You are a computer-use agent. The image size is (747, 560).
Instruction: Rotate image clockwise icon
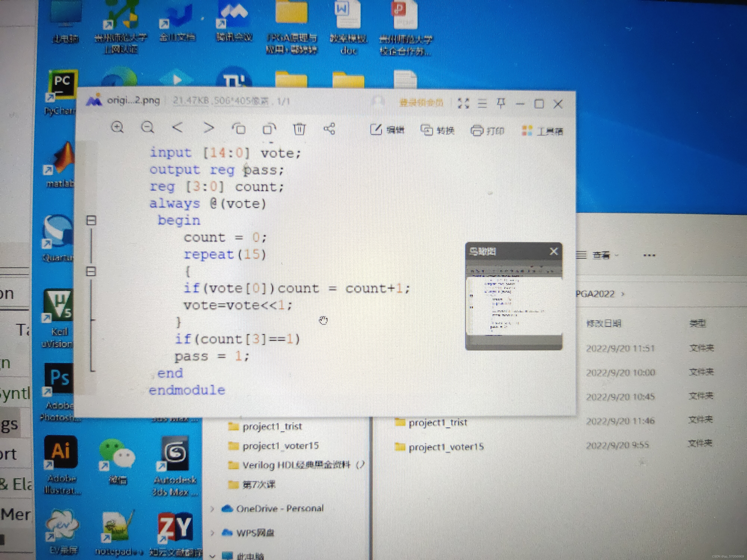point(269,129)
